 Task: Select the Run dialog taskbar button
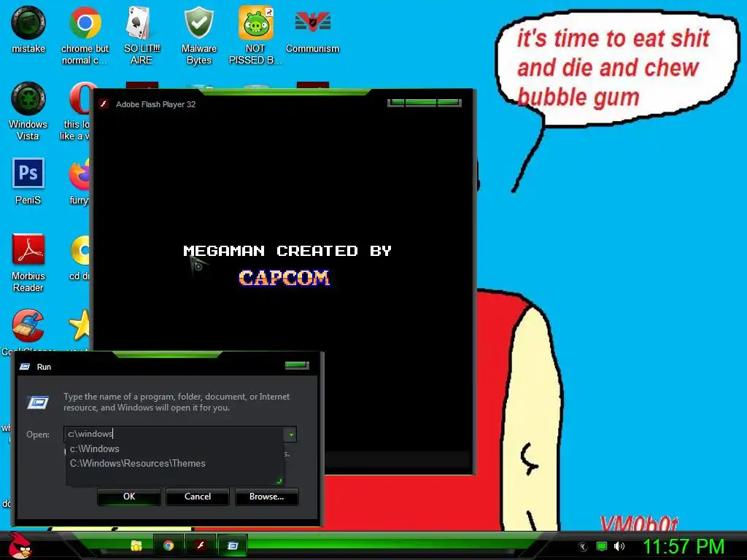[x=233, y=545]
